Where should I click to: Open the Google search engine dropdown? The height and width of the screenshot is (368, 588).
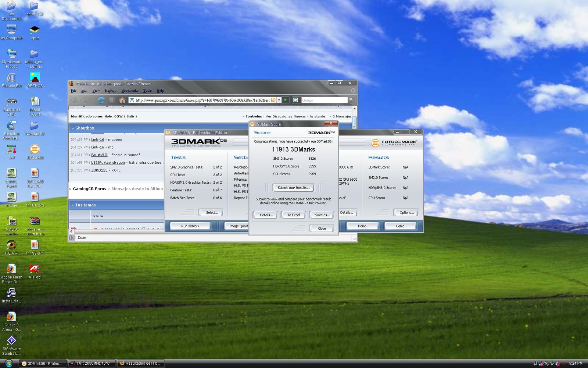coord(297,100)
